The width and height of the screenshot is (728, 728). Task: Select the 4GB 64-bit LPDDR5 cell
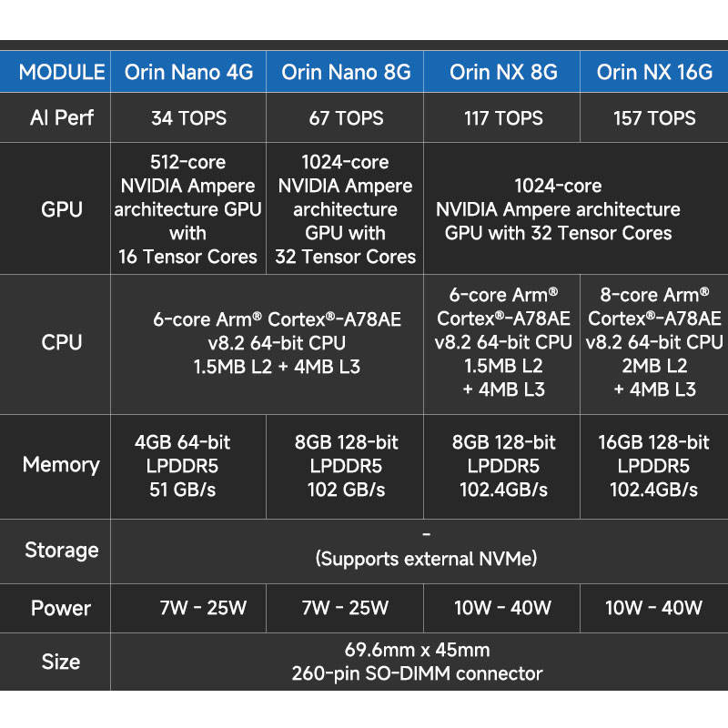(188, 467)
